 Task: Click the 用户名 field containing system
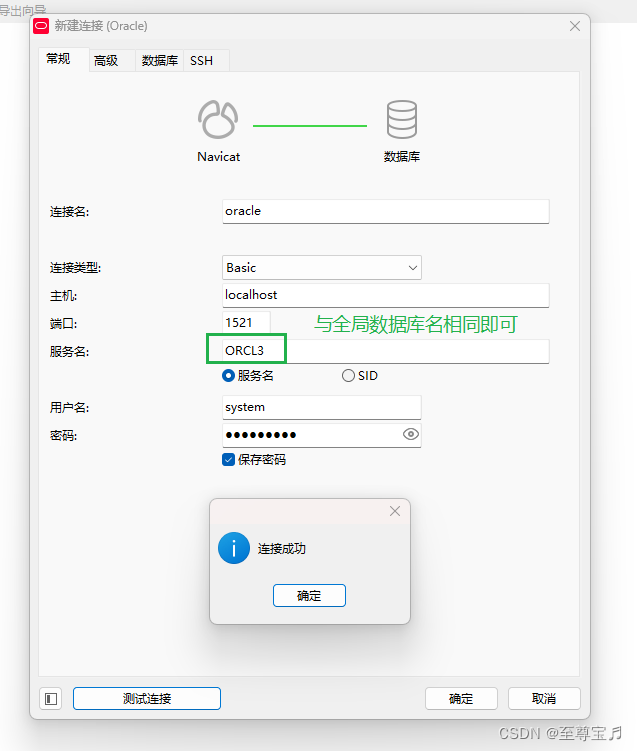[322, 407]
